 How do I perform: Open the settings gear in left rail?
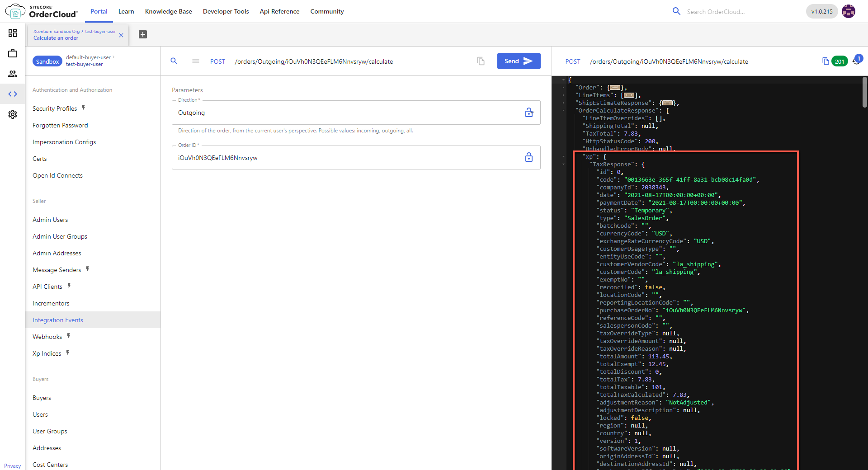pos(13,114)
